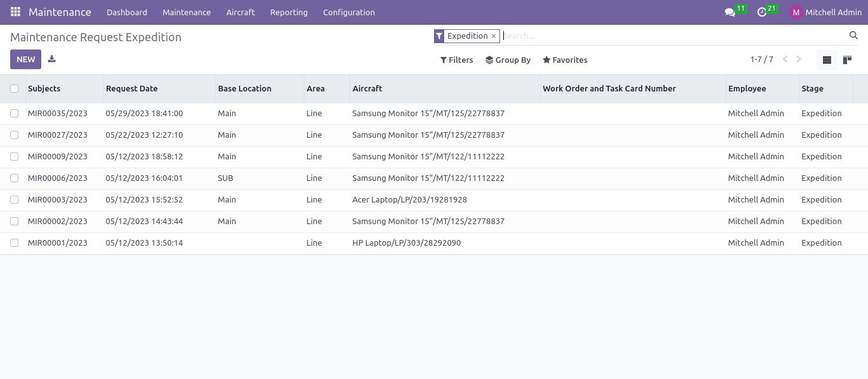
Task: Click the download export icon beside NEW
Action: click(52, 59)
